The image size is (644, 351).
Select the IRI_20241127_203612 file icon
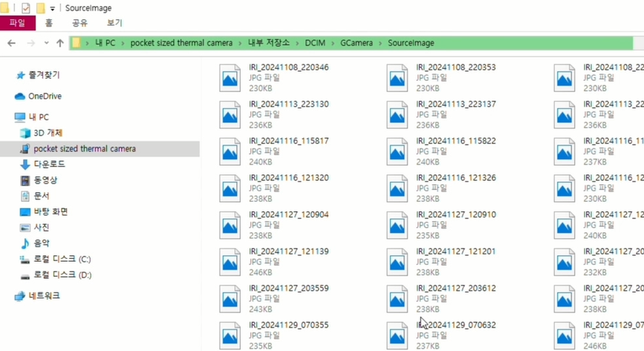tap(397, 299)
